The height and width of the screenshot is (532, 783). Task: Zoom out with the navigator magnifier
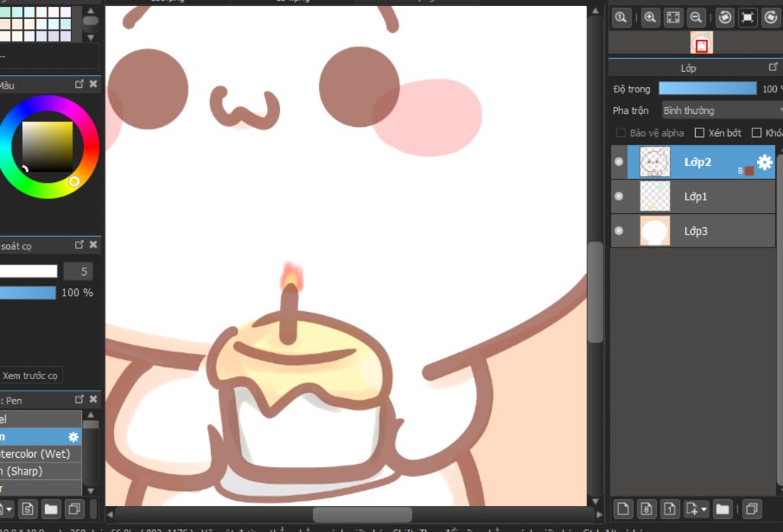coord(696,18)
